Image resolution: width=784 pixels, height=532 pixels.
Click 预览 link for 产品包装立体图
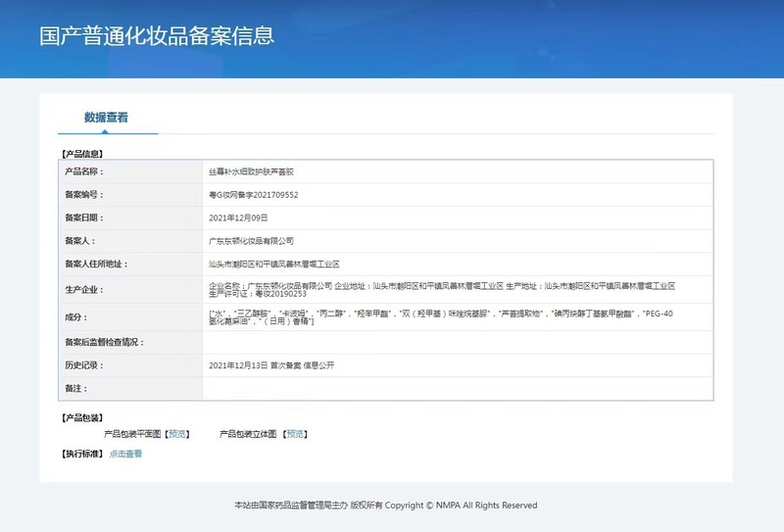(x=295, y=434)
